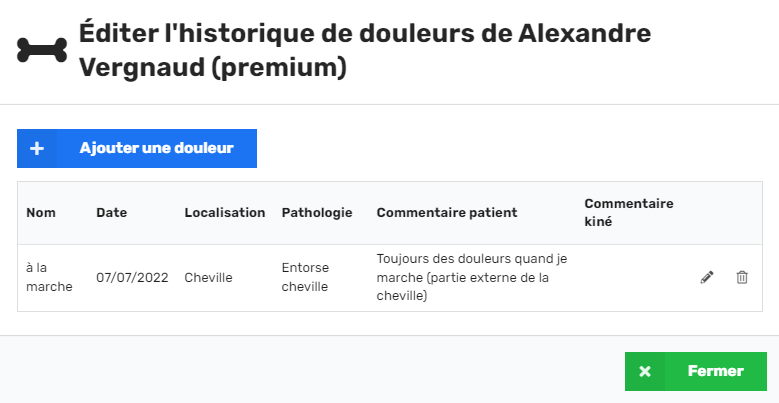
Task: Click the plus icon on add button
Action: (x=37, y=148)
